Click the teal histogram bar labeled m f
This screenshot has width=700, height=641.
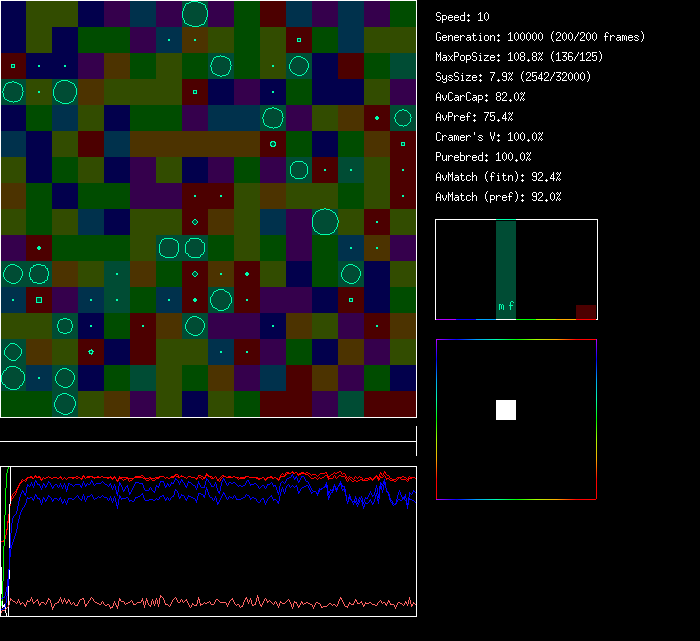[506, 269]
